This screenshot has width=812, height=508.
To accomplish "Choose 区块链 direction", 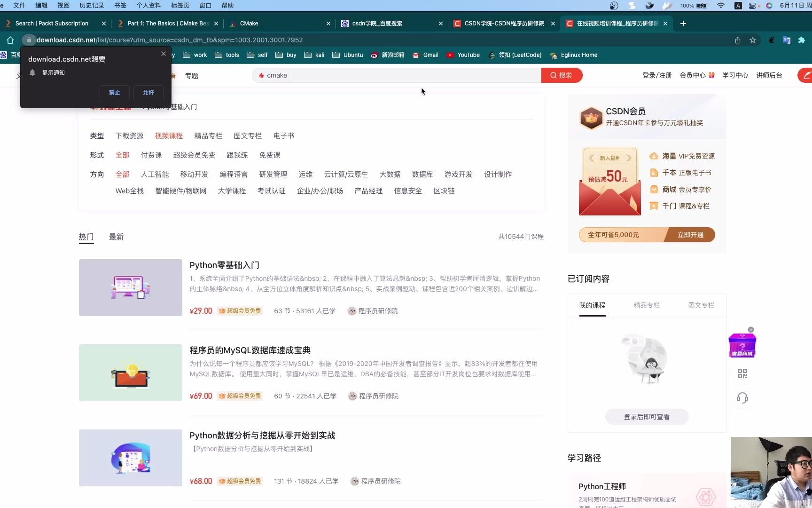I will [x=444, y=191].
